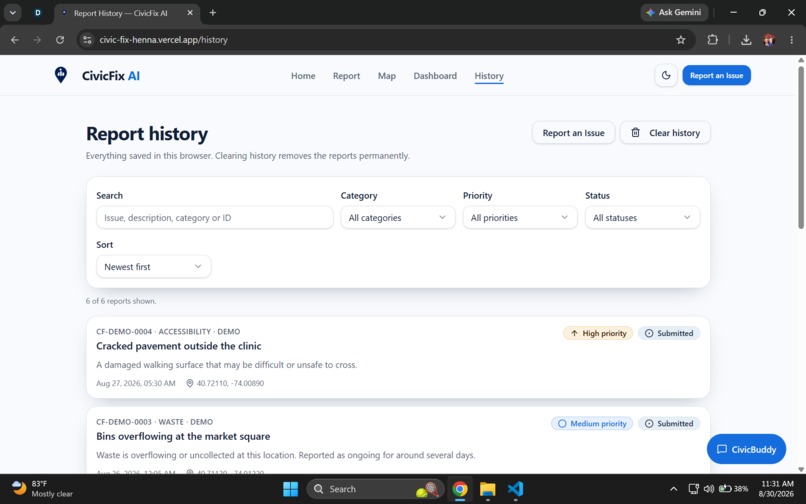Open the Map nav link
Image resolution: width=806 pixels, height=504 pixels.
coord(387,76)
